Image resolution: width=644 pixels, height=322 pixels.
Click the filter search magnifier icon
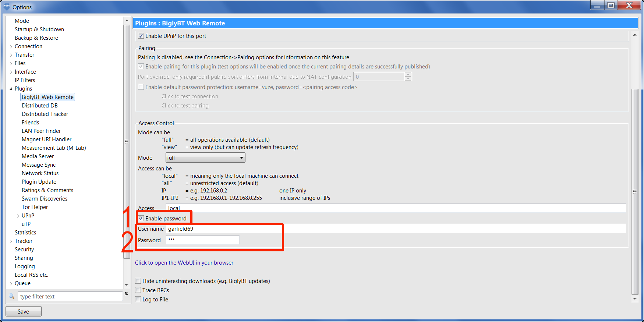12,296
